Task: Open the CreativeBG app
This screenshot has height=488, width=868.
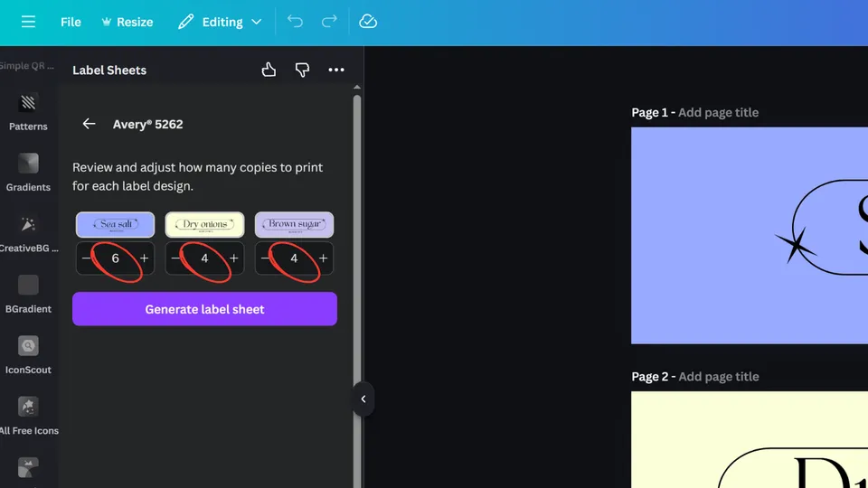Action: click(x=28, y=234)
